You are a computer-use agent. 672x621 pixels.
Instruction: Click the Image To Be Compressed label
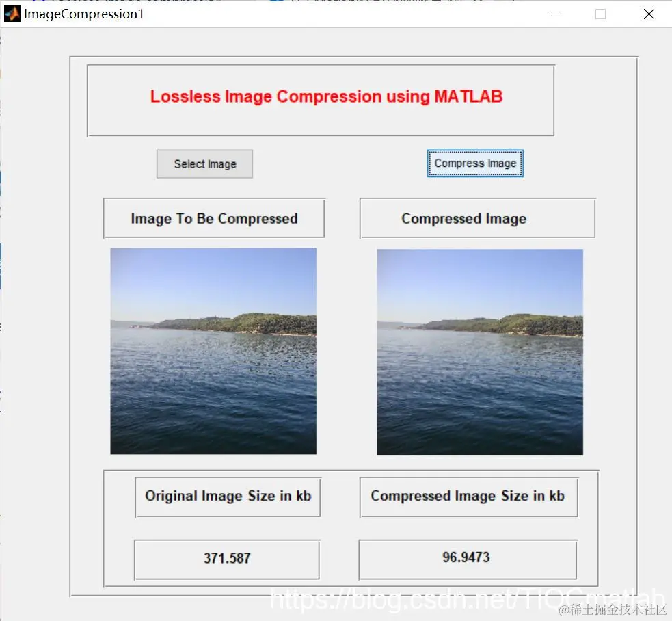coord(214,218)
